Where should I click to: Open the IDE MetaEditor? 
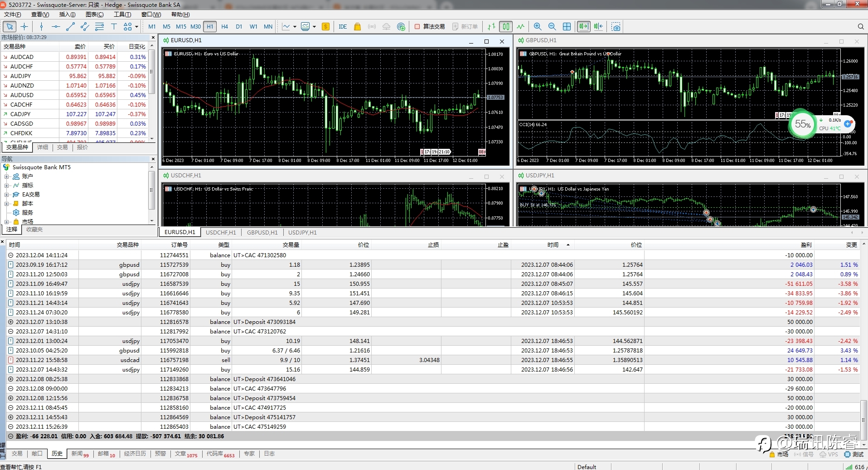point(343,27)
